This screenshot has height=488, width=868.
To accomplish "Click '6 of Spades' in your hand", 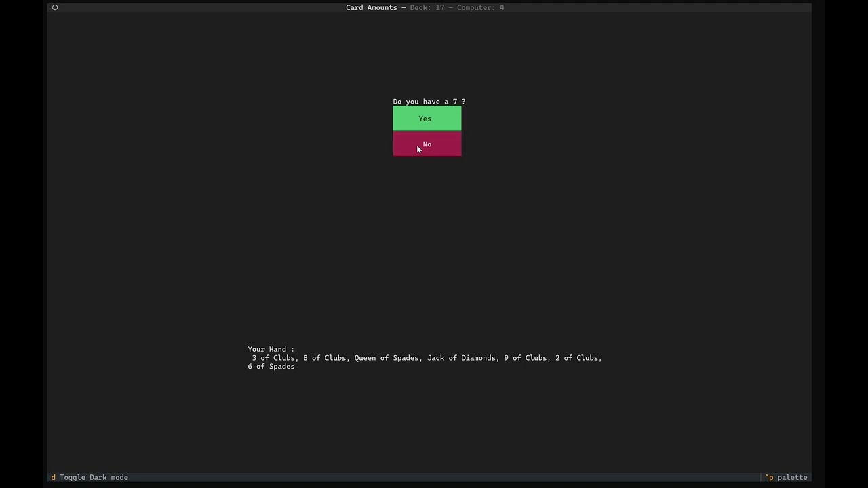I will tap(271, 367).
